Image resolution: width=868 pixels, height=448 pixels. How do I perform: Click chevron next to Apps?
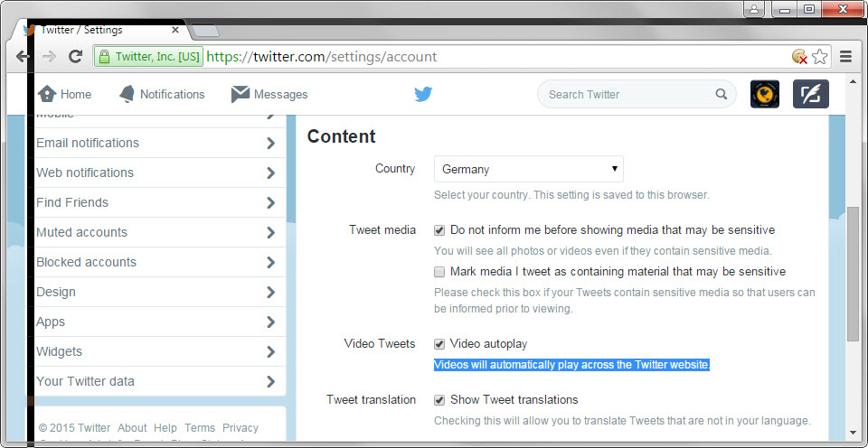click(270, 322)
